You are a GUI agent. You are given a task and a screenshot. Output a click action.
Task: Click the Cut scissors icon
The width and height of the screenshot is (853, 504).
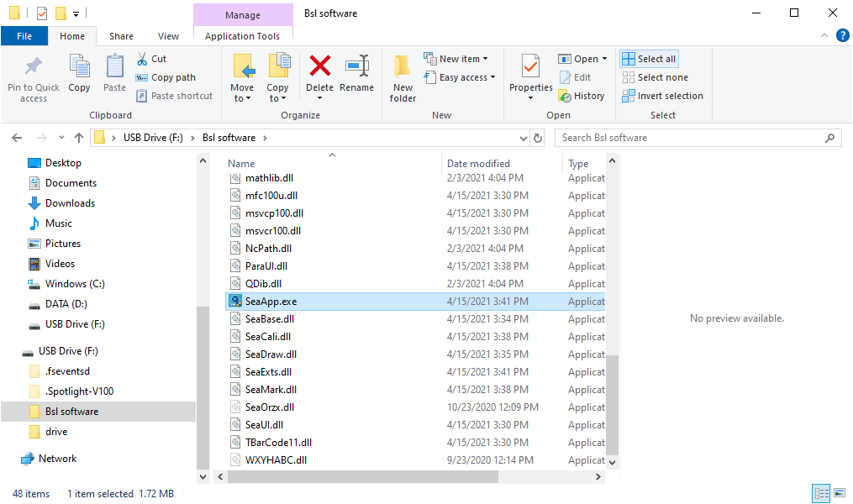coord(142,59)
